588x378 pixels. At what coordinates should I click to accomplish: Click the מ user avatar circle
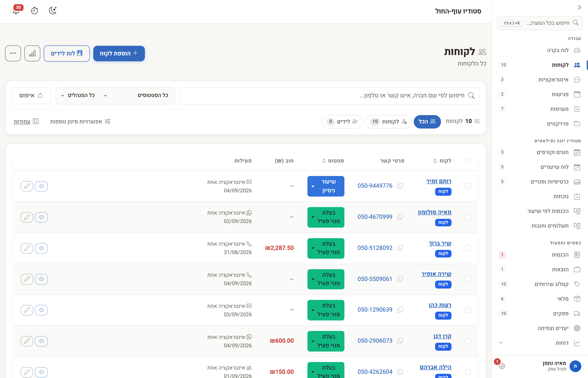(575, 366)
